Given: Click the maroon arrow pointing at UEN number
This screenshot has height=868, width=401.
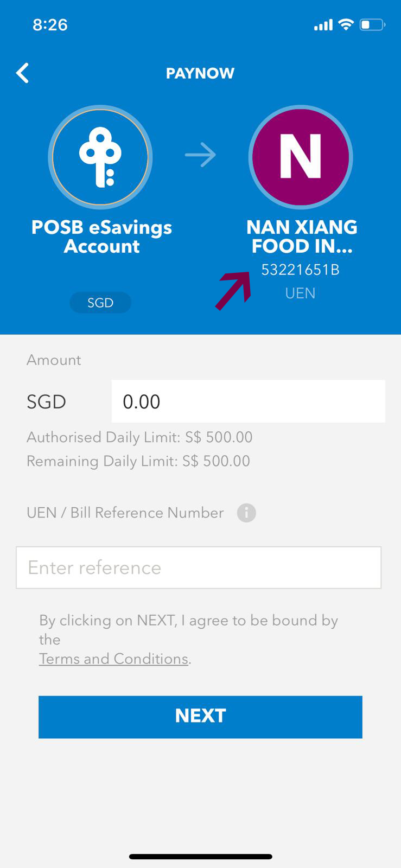Looking at the screenshot, I should click(233, 290).
